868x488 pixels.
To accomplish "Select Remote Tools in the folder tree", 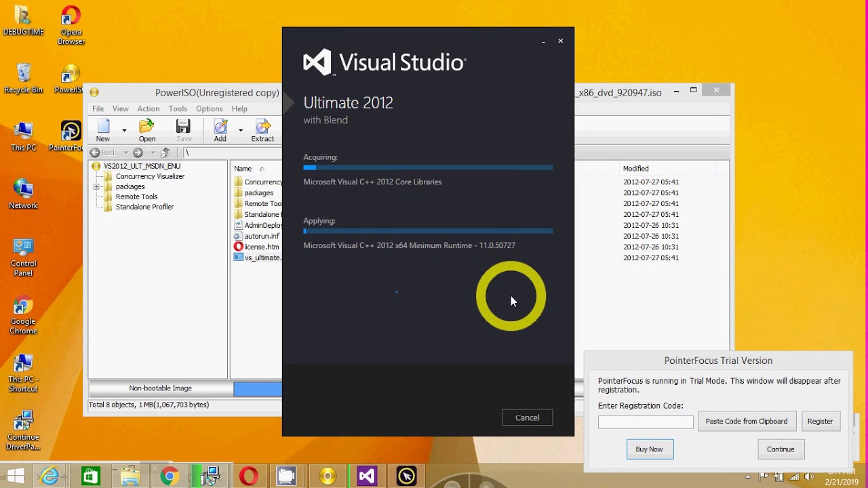I will [x=136, y=197].
